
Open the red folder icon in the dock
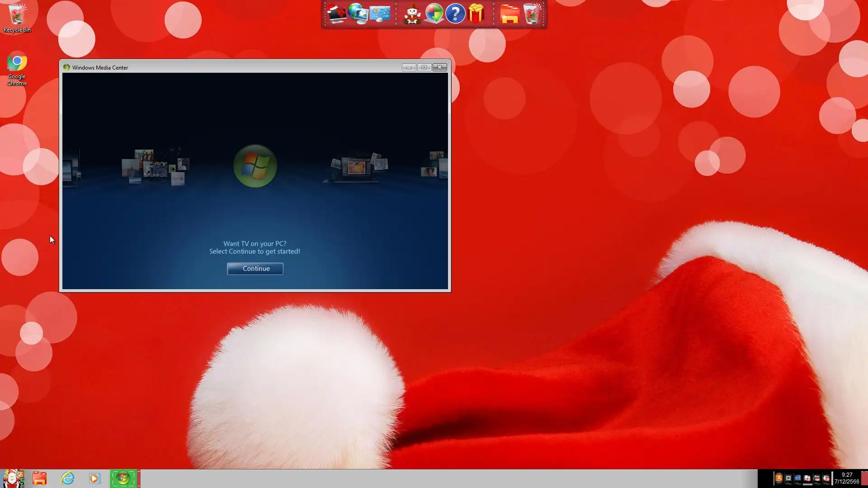(509, 14)
